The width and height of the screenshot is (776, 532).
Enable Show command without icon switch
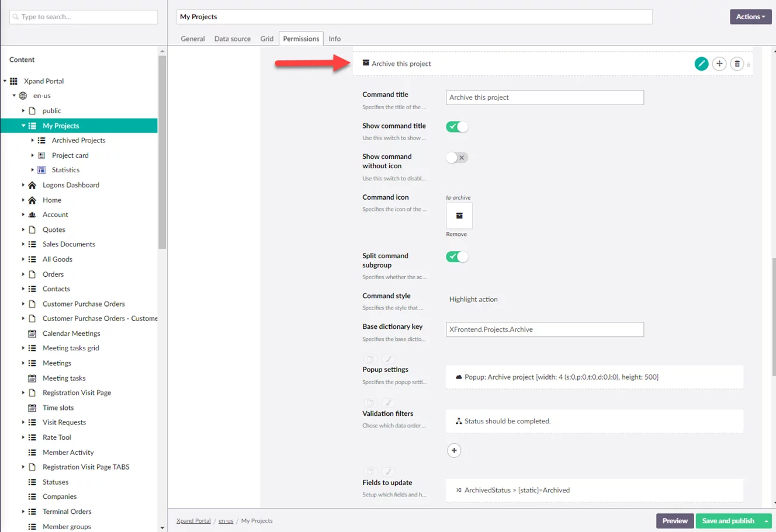pos(457,158)
